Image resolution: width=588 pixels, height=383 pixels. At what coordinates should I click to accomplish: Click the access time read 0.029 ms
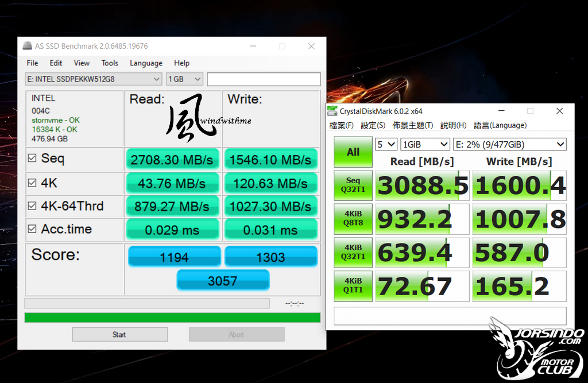pyautogui.click(x=172, y=230)
